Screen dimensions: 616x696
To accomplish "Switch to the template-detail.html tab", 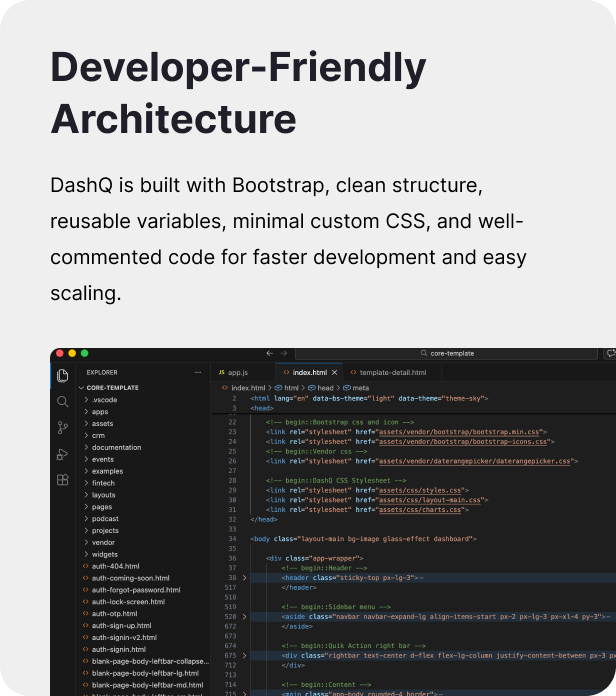I will coord(392,372).
